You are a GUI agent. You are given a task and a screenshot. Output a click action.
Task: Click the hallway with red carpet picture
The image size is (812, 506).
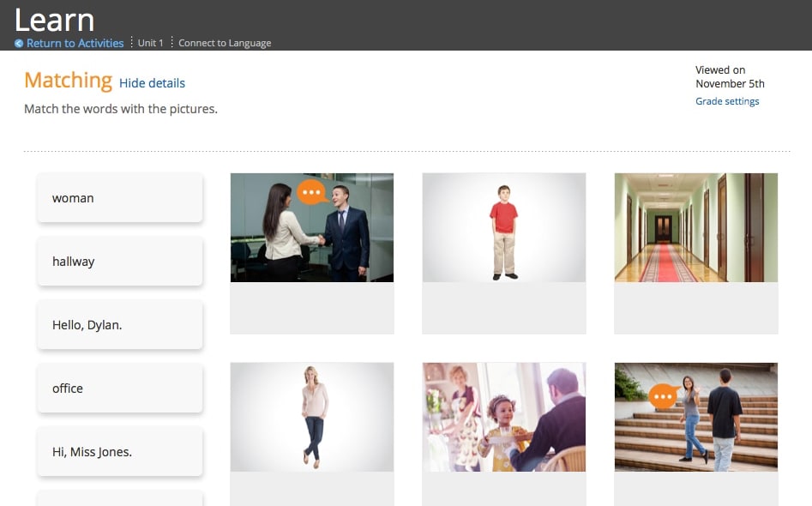(x=696, y=228)
